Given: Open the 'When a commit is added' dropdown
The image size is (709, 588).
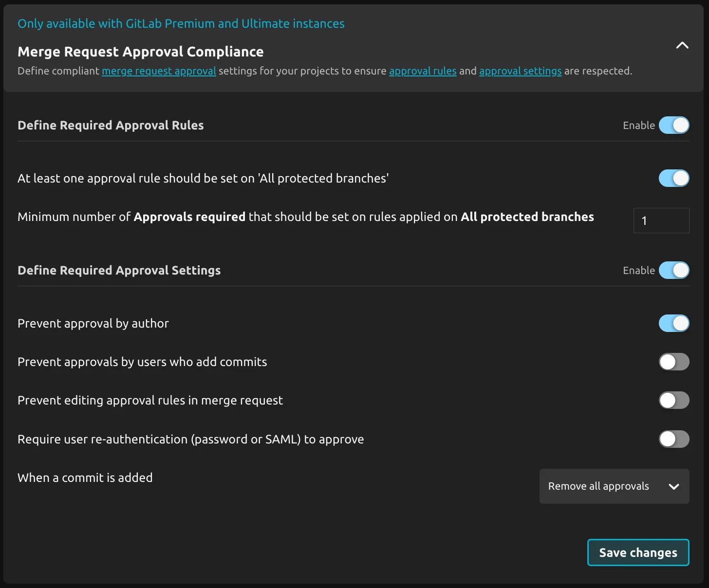Looking at the screenshot, I should point(614,486).
